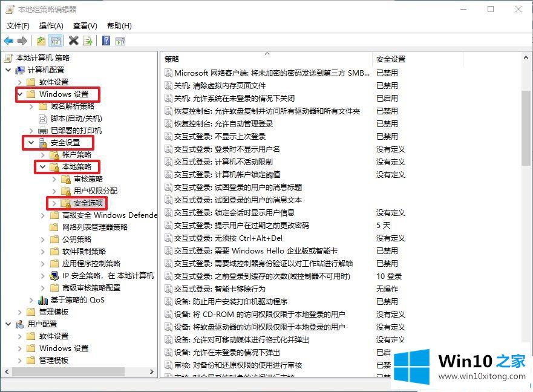Viewport: 533px width, 392px height.
Task: Click the 本地计算机 策略 root icon
Action: pyautogui.click(x=8, y=58)
